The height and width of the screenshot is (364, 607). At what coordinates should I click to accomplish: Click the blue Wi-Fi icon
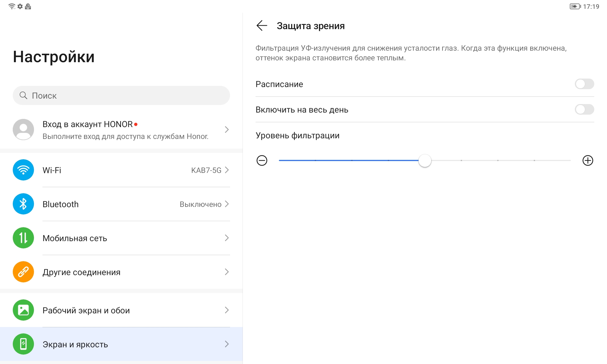pos(23,170)
